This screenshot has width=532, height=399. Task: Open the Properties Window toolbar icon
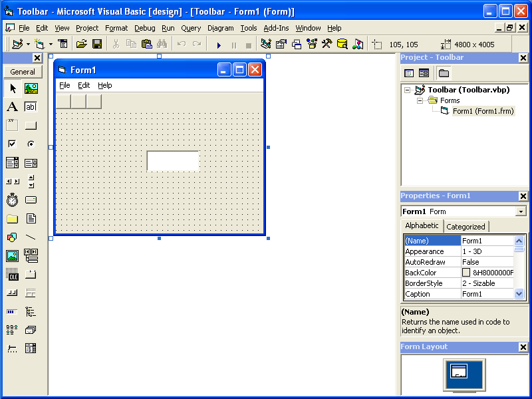coord(281,44)
